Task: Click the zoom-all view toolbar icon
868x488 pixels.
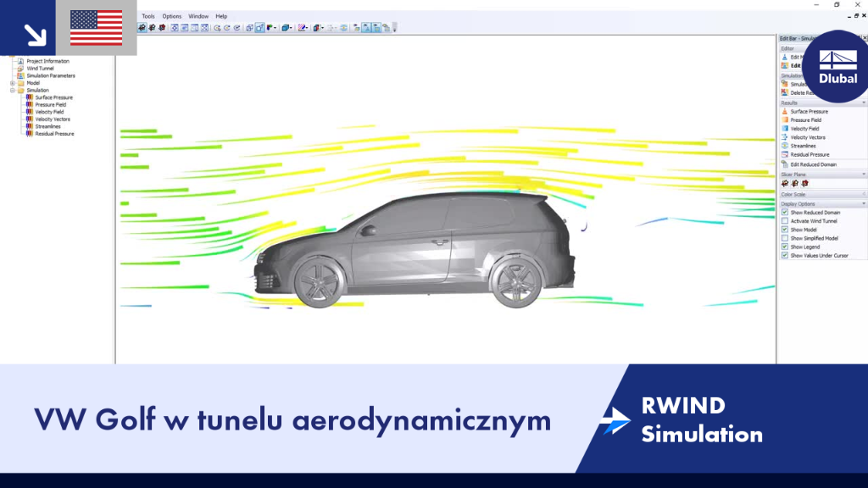Action: (205, 28)
